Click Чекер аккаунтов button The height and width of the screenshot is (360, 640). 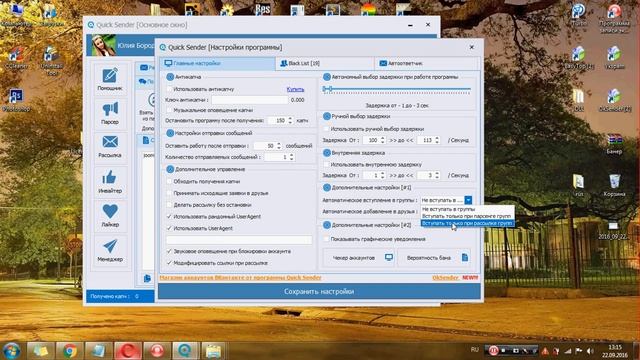click(359, 258)
